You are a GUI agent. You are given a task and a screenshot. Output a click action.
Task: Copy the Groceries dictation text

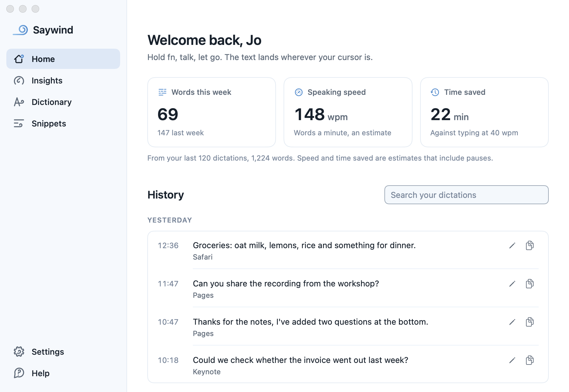click(530, 245)
